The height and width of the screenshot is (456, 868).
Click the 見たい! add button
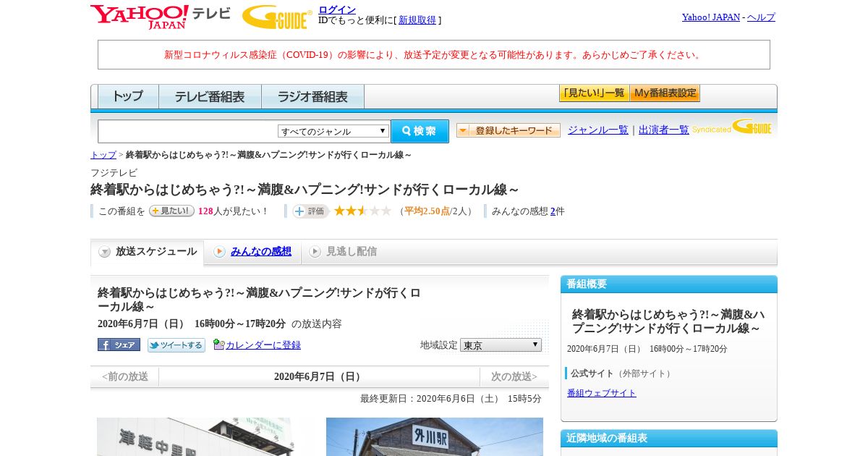[171, 211]
